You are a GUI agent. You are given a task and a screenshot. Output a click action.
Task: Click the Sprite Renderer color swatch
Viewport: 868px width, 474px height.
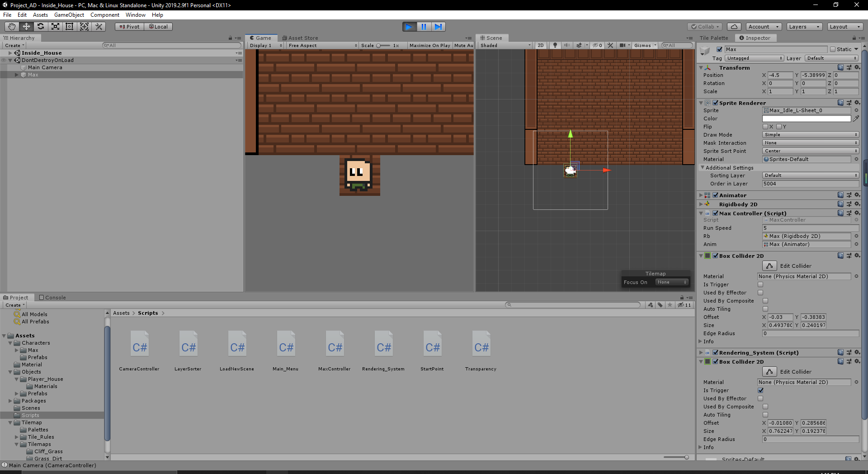click(807, 118)
